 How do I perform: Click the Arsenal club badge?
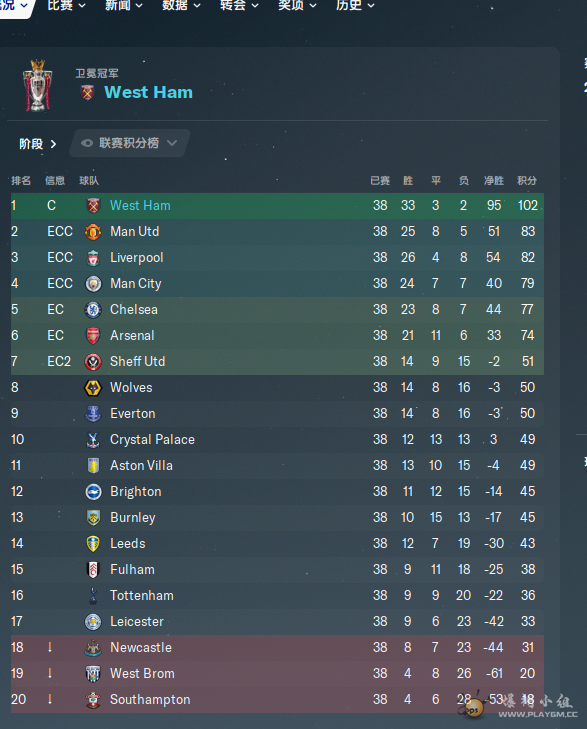point(93,336)
